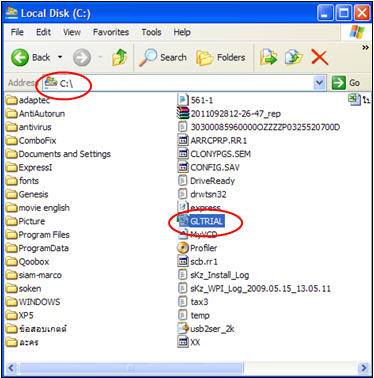Select the XX file icon
The image size is (374, 378).
click(x=183, y=342)
